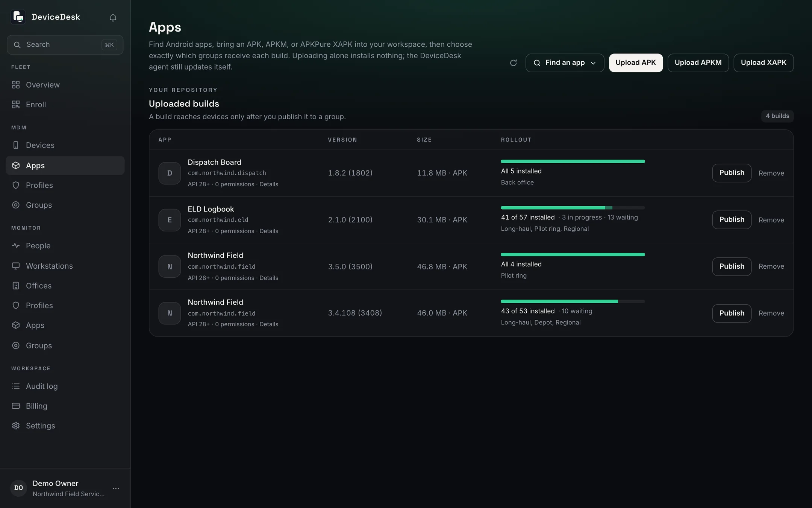This screenshot has width=812, height=508.
Task: Click the Upload APKM button
Action: (x=698, y=63)
